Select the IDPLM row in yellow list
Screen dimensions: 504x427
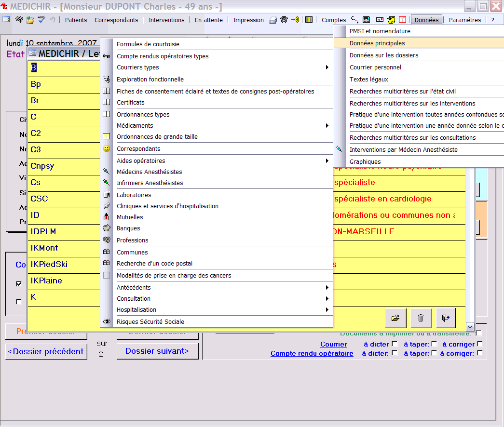(64, 232)
